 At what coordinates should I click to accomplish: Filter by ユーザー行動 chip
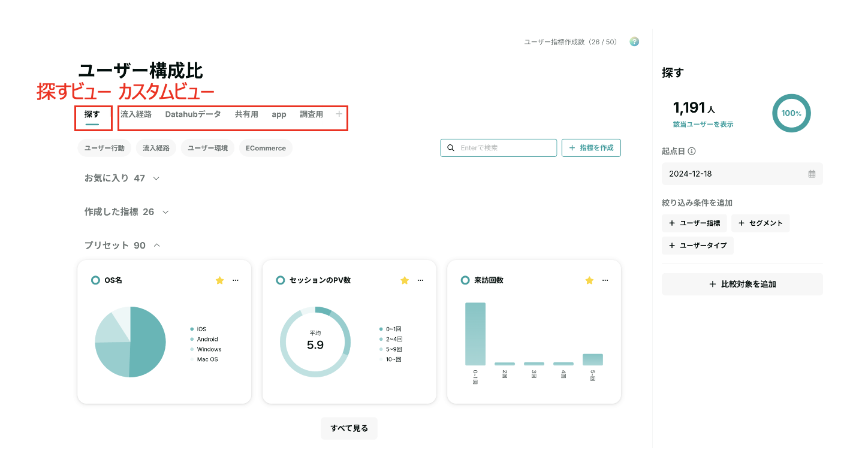[x=104, y=148]
